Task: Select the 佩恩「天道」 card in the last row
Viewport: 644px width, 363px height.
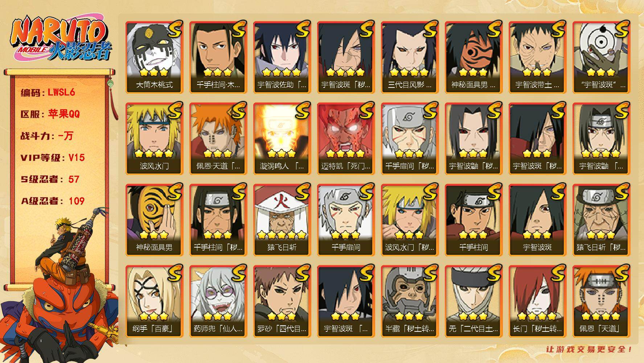Action: point(601,301)
